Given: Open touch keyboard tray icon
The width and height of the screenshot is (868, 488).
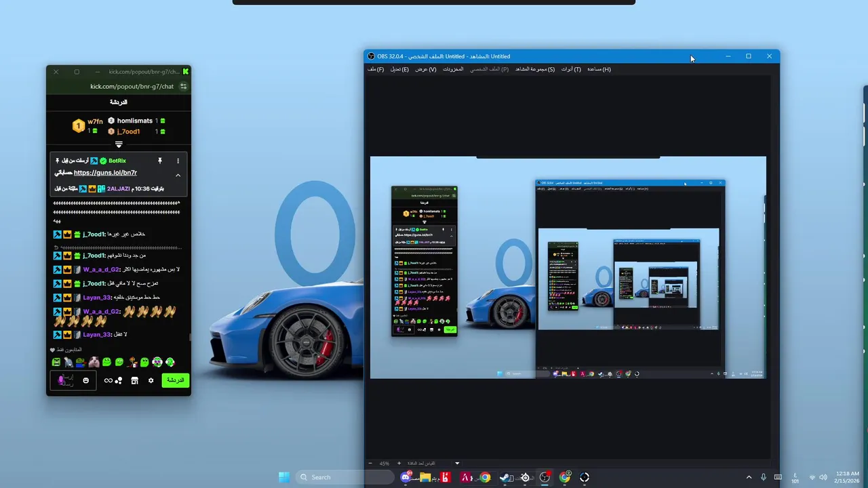Looking at the screenshot, I should (x=778, y=478).
